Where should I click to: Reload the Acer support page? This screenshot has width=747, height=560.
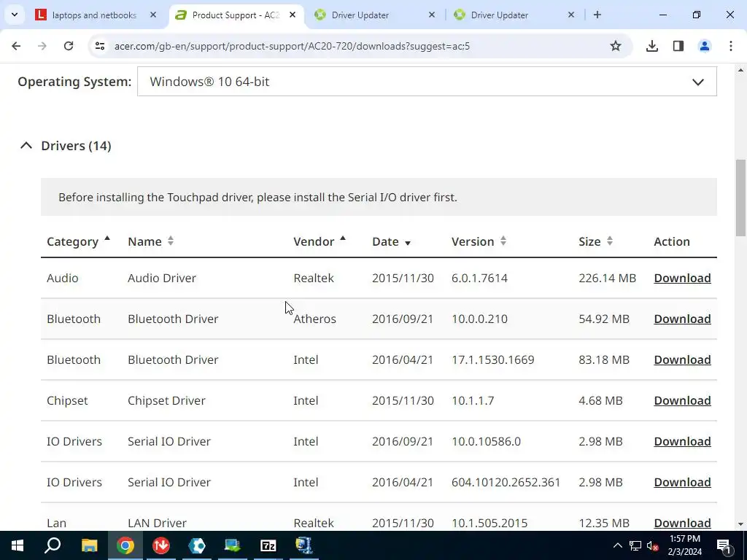[x=69, y=46]
